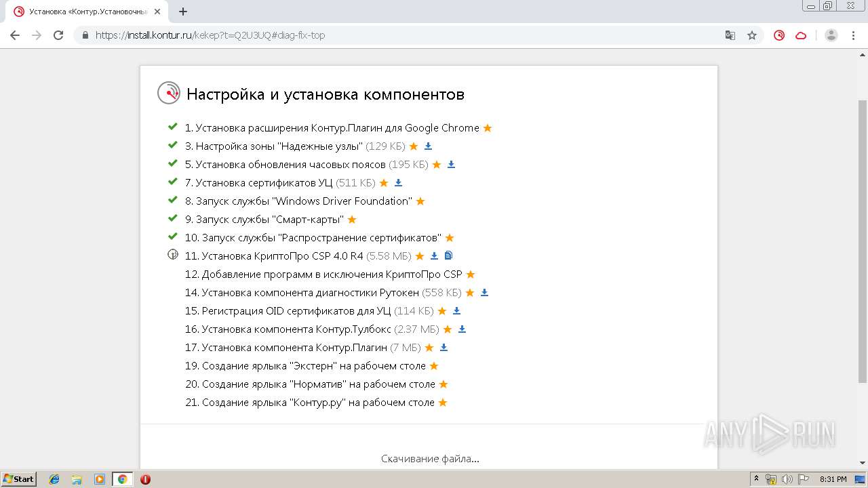This screenshot has width=868, height=488.
Task: Click "1. Установка расширения Контур.Плагин" item text
Action: click(332, 128)
